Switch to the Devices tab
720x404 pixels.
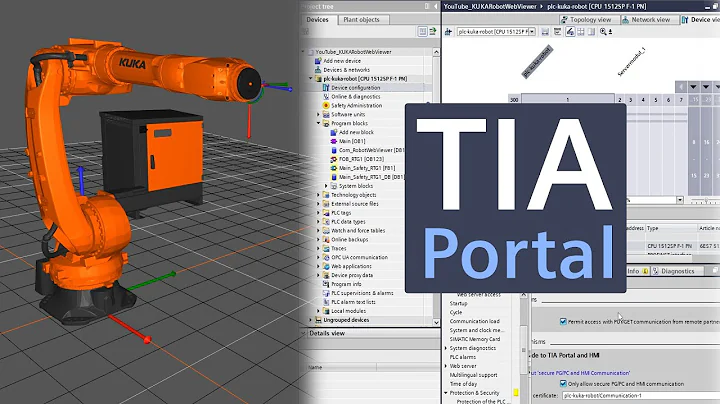pos(318,20)
